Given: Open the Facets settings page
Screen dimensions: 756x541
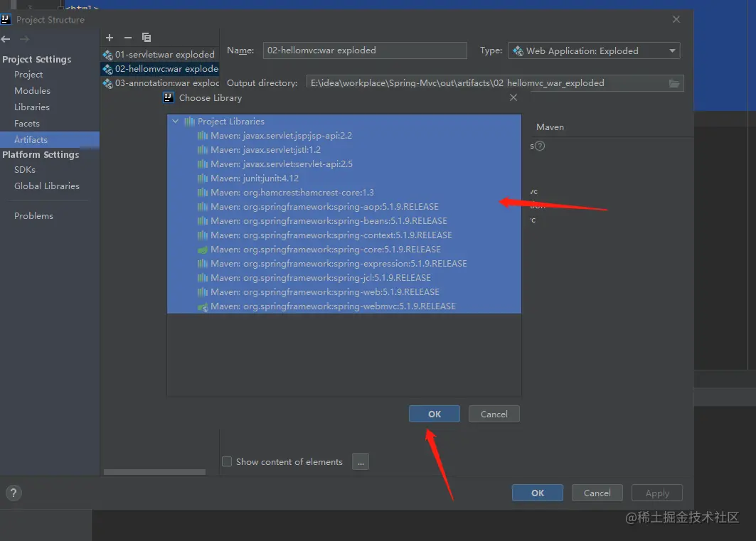Looking at the screenshot, I should [x=27, y=123].
